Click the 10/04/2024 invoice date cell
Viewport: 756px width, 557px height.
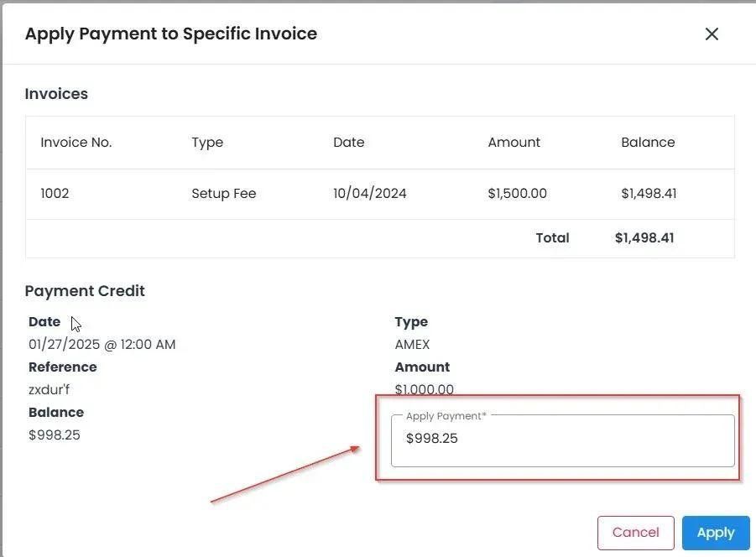[370, 194]
